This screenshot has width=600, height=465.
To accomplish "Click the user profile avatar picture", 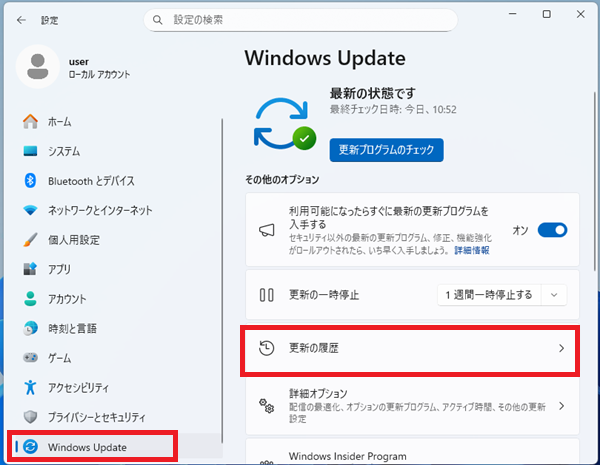I will [x=40, y=67].
